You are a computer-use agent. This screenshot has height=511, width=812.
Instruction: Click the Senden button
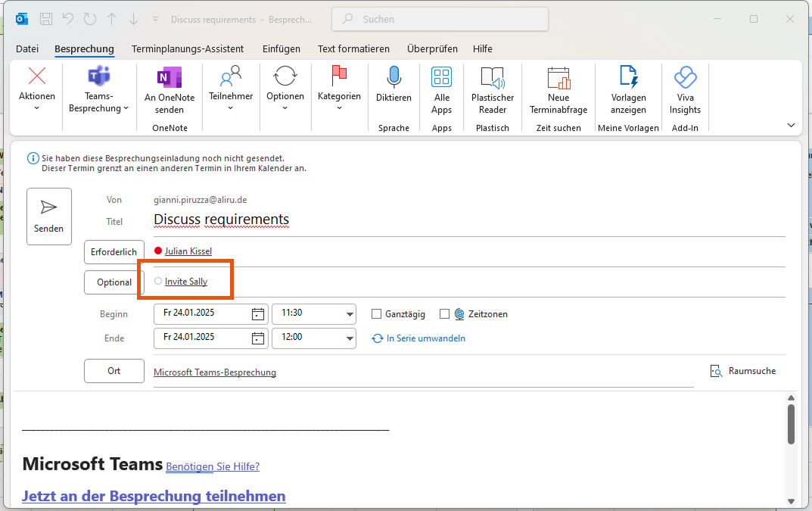coord(49,216)
